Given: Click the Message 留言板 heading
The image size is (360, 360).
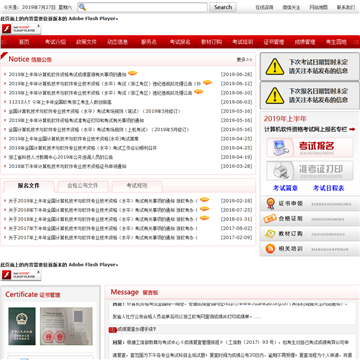Looking at the screenshot, I should point(134,292).
